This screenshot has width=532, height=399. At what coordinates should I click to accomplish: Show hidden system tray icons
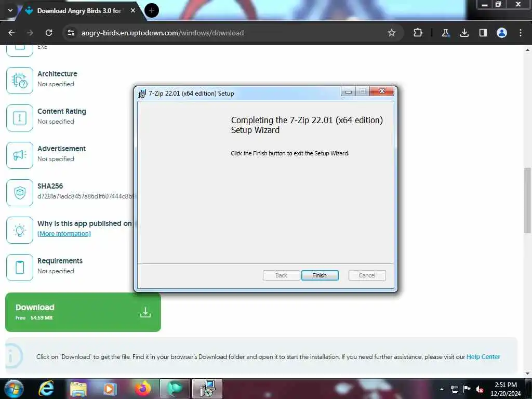click(x=442, y=389)
